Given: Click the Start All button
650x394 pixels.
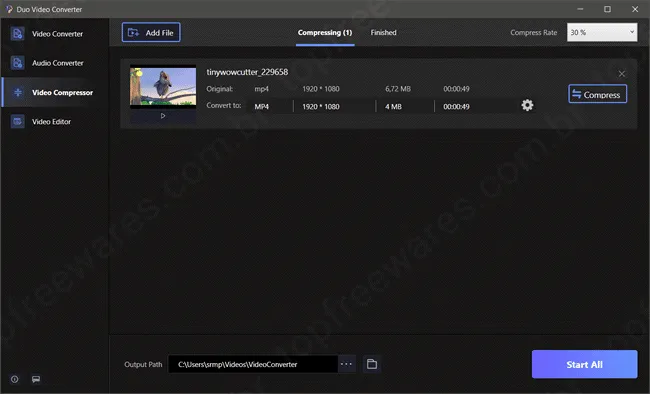Looking at the screenshot, I should tap(585, 364).
